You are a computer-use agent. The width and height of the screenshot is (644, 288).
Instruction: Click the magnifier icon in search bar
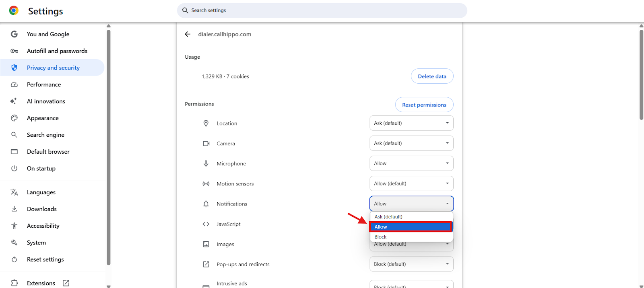185,10
